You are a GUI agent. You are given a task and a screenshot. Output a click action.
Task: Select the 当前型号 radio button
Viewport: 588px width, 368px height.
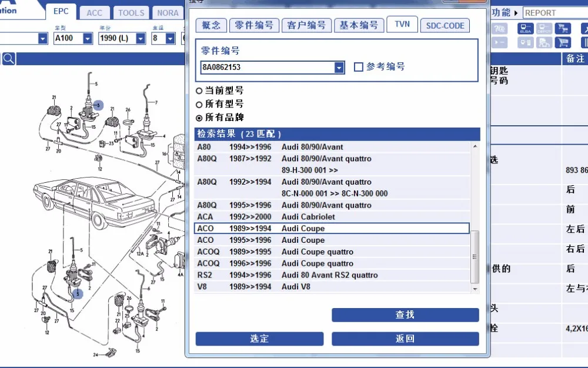tap(199, 91)
